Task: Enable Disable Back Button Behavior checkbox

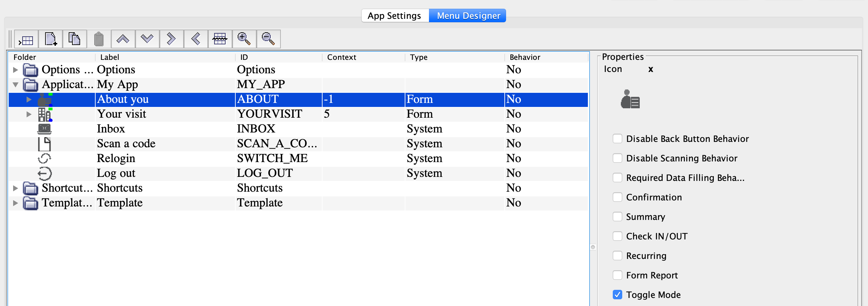Action: click(x=617, y=139)
